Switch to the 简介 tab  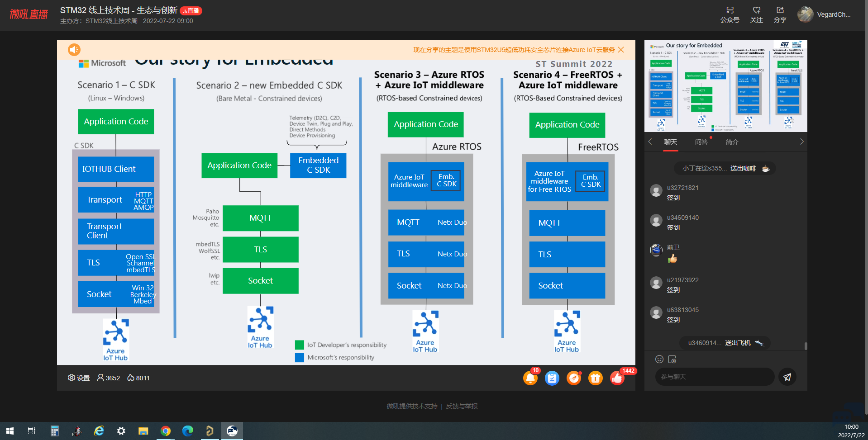[732, 142]
